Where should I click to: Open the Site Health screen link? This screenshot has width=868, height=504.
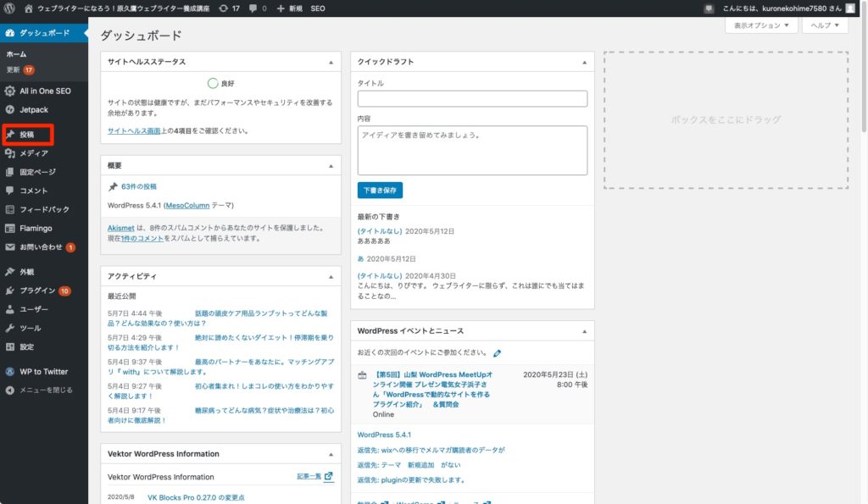click(134, 131)
